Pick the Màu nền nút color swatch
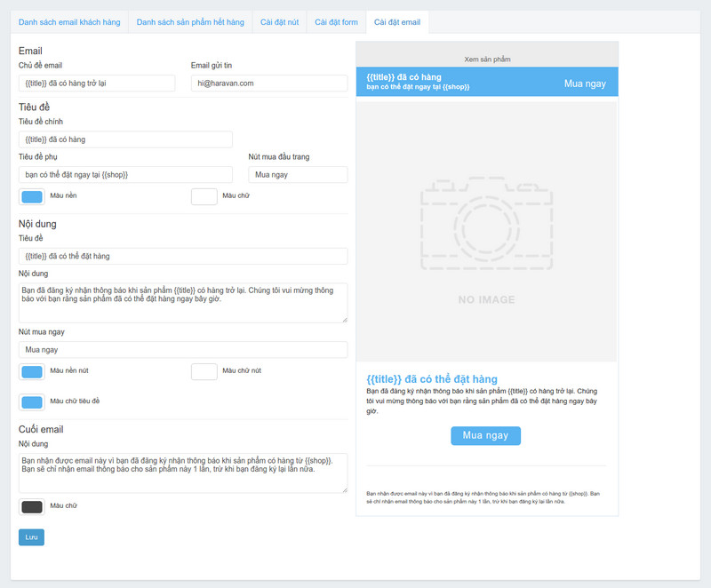This screenshot has width=711, height=588. coord(32,371)
